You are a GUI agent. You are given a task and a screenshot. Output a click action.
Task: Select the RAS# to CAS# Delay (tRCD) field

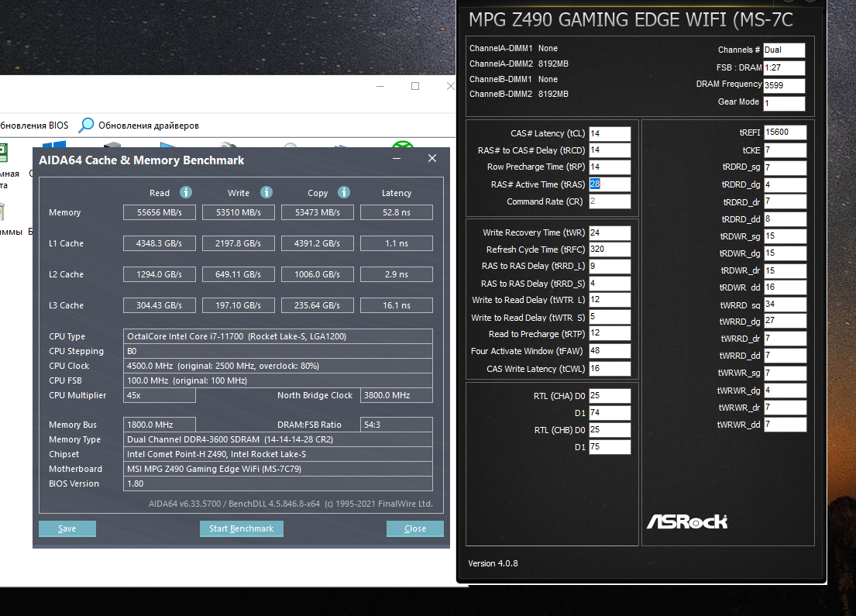610,150
